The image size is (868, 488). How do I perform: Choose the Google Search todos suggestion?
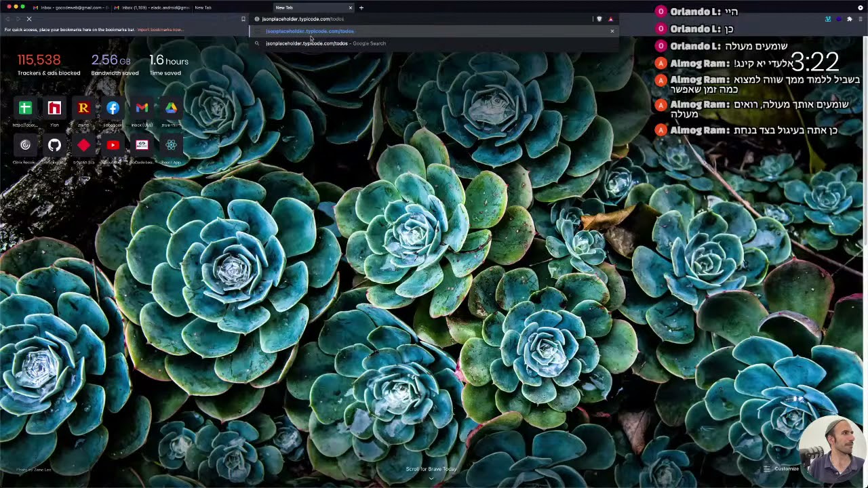[434, 43]
